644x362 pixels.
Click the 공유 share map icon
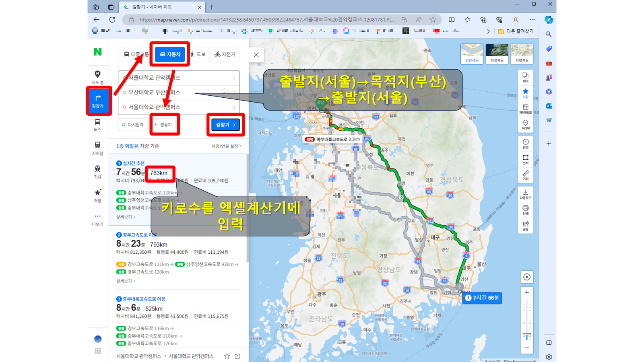coord(525,226)
